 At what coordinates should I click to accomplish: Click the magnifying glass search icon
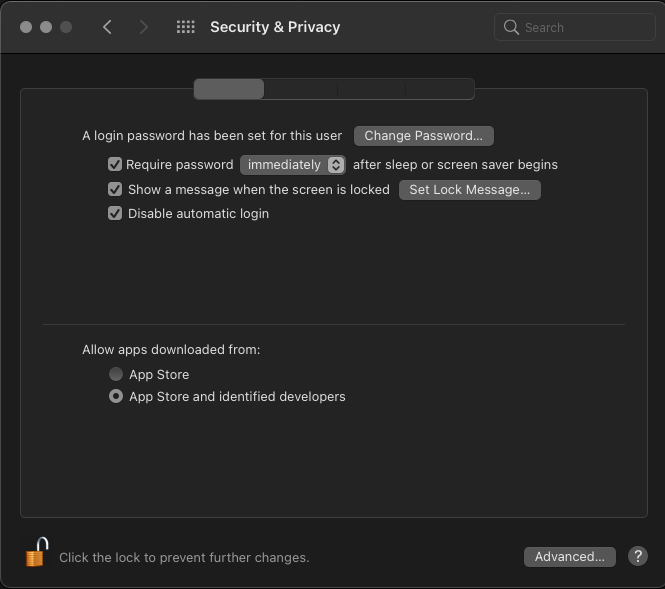point(512,27)
